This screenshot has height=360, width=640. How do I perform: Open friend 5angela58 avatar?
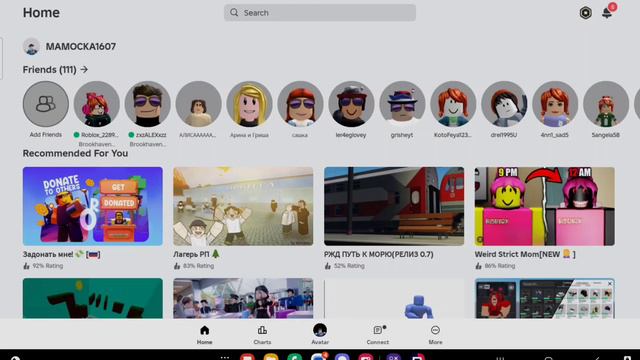(x=606, y=104)
